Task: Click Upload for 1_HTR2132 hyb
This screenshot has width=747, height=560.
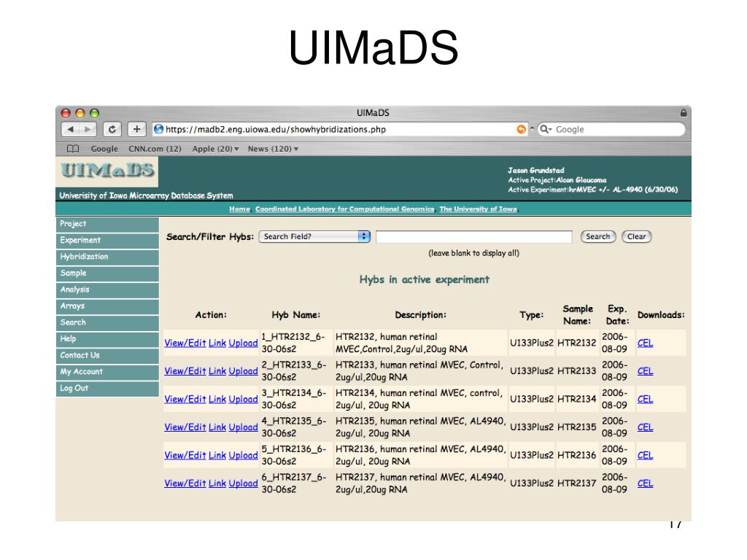Action: pos(243,343)
